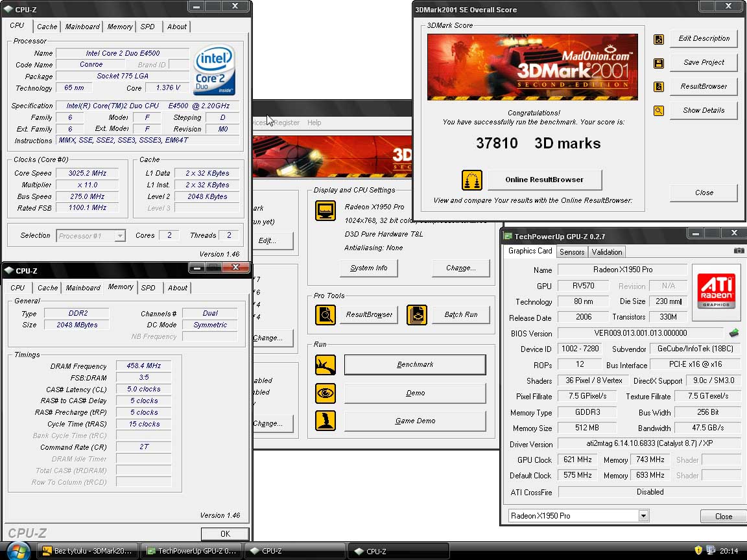Click the Core Speed value 3025.2 MHz
Image resolution: width=747 pixels, height=560 pixels.
point(87,173)
